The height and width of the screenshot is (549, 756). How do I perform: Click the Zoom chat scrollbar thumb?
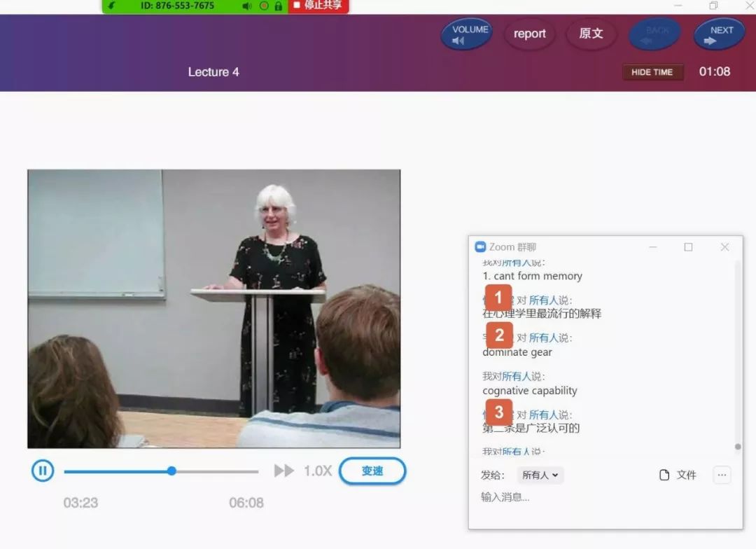click(x=738, y=447)
